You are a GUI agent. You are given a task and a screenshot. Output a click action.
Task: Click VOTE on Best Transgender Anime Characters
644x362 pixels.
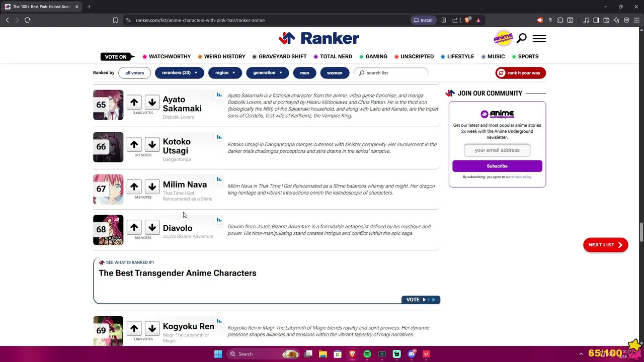click(x=421, y=300)
